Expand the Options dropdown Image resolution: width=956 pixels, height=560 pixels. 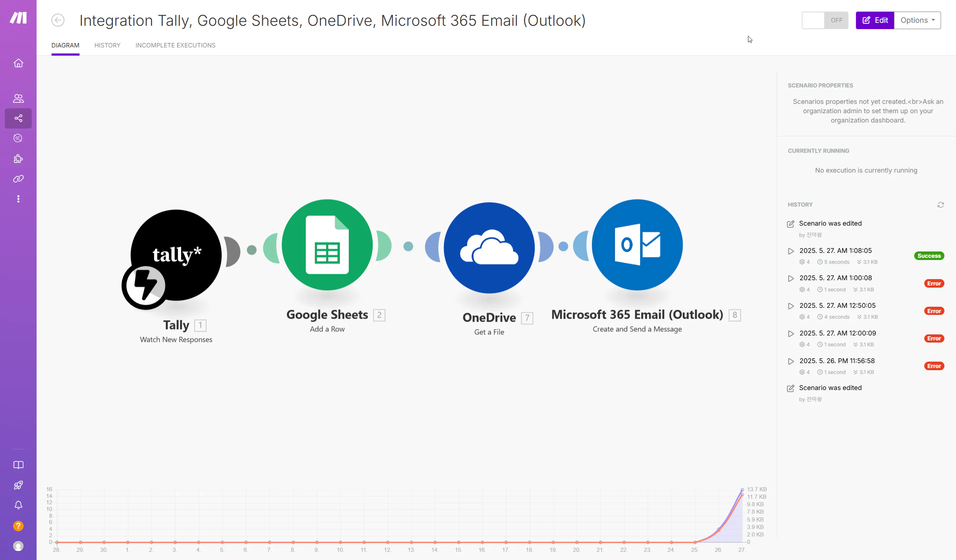(917, 20)
